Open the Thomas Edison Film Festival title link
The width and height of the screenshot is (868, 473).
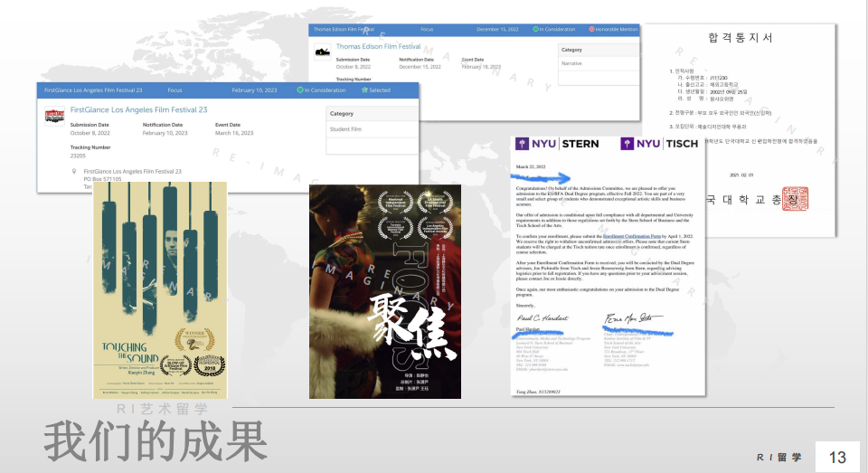point(378,46)
